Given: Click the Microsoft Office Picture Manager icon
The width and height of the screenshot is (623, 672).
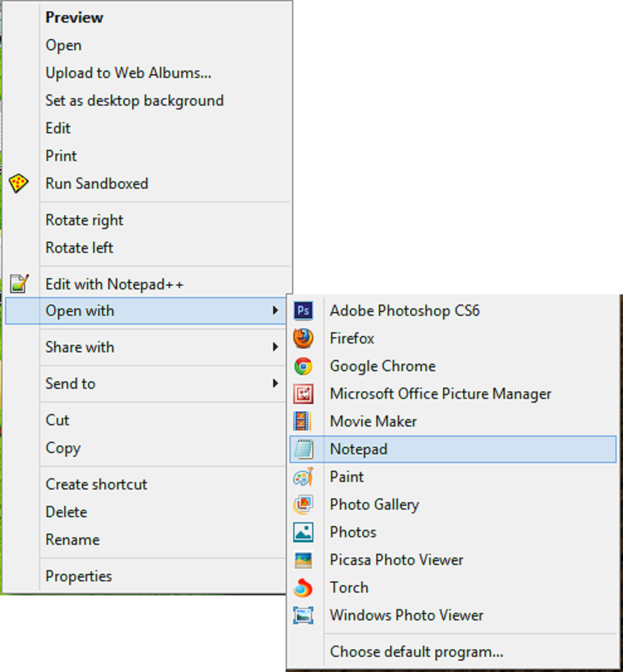Looking at the screenshot, I should point(303,394).
